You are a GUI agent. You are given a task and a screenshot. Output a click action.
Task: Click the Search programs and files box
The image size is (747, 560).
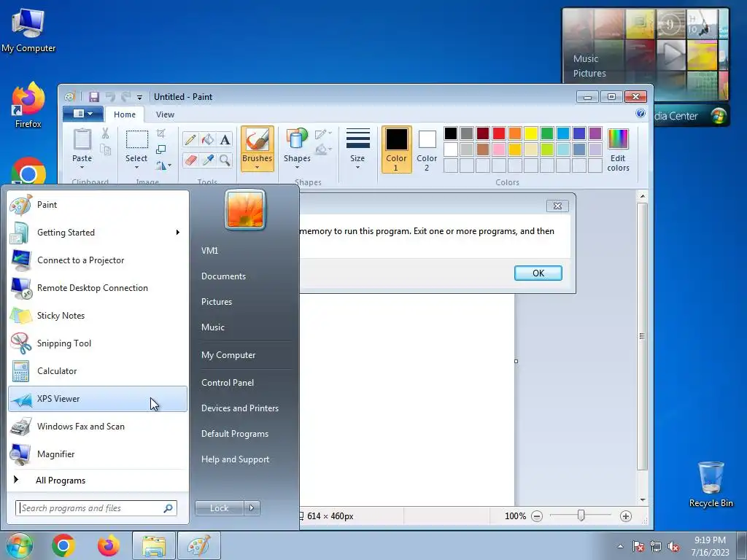pos(96,508)
